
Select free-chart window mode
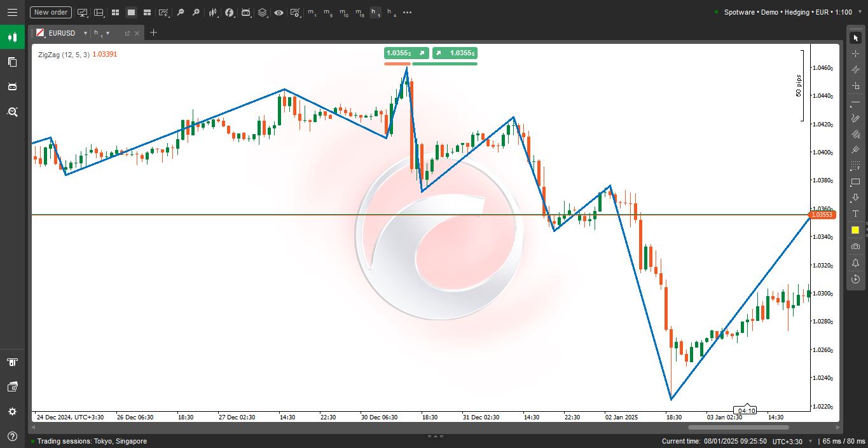(147, 12)
